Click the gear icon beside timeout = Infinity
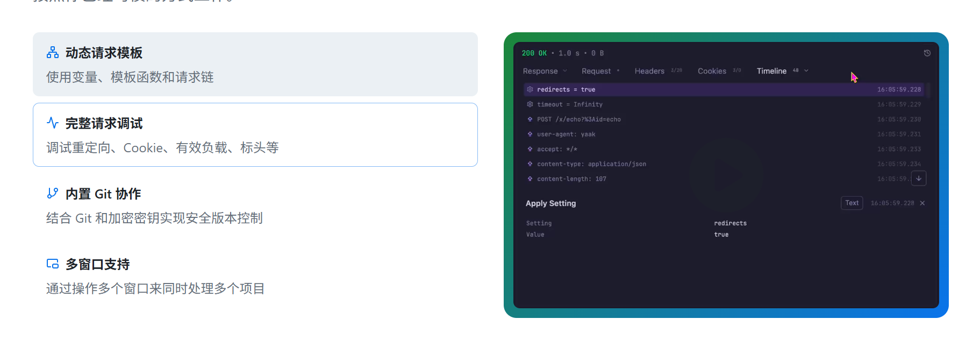Image resolution: width=980 pixels, height=354 pixels. click(x=530, y=104)
